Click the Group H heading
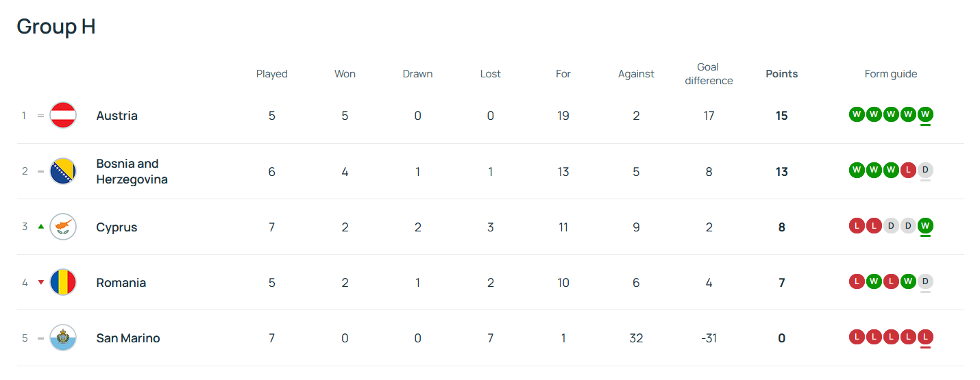980x380 pixels. [x=56, y=26]
